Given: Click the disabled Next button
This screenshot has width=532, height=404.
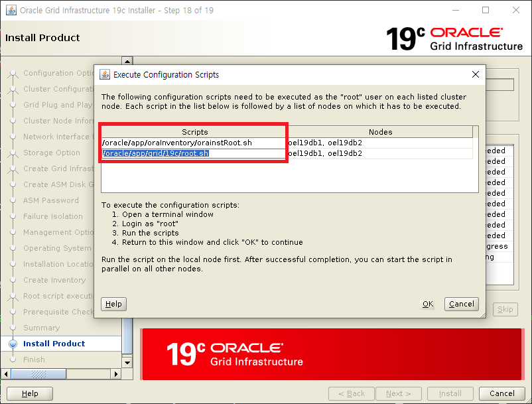Looking at the screenshot, I should click(398, 393).
